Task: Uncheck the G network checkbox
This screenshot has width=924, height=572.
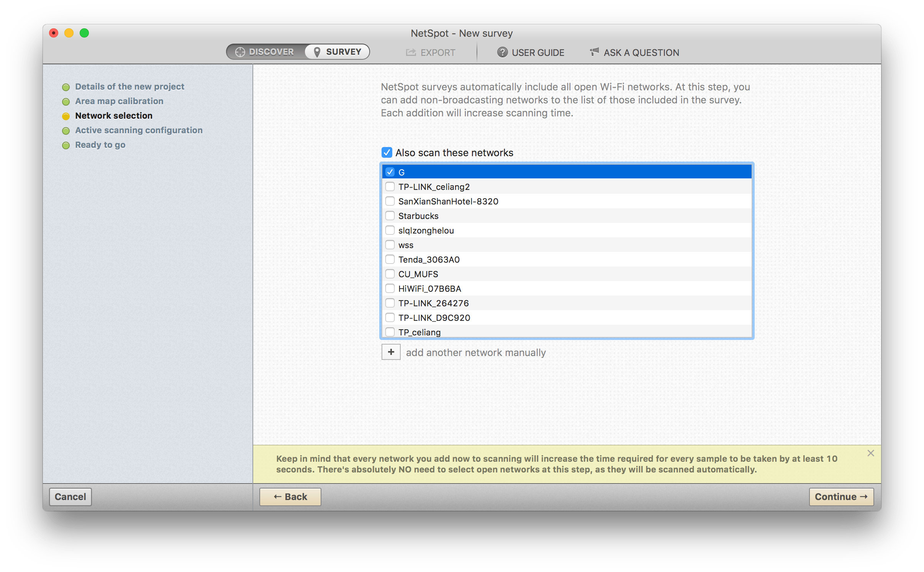Action: pos(390,172)
